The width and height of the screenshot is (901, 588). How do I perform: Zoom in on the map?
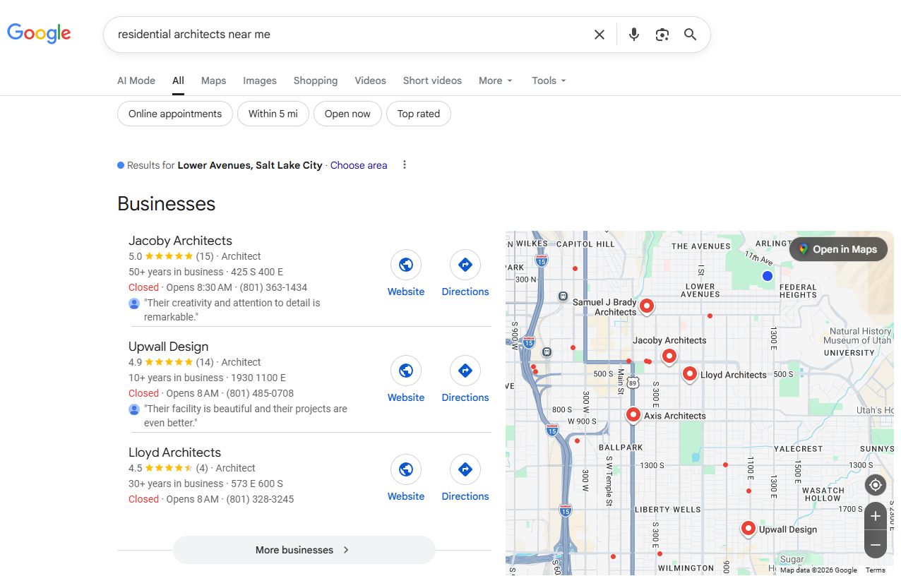[x=875, y=516]
